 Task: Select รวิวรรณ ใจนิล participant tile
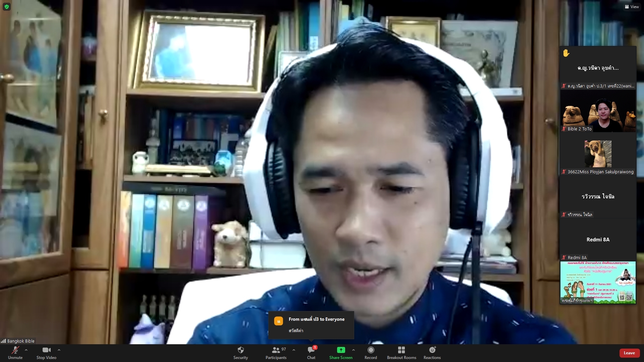tap(598, 196)
